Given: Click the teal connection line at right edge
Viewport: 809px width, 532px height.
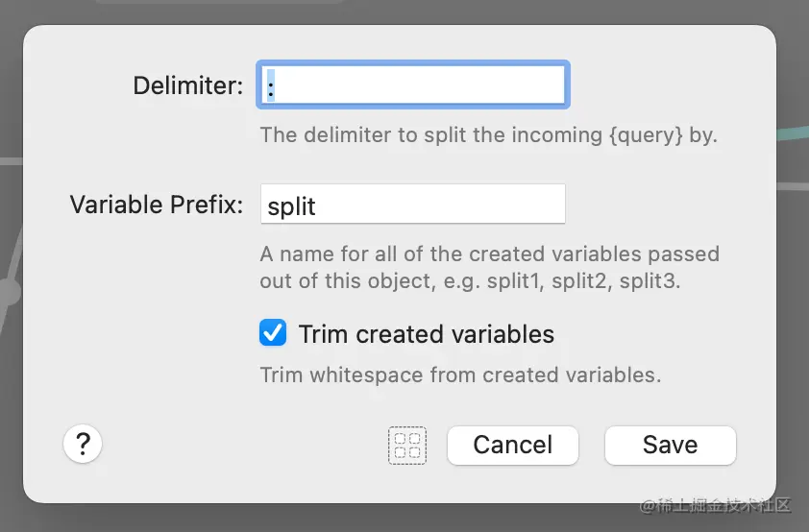Looking at the screenshot, I should click(x=792, y=134).
